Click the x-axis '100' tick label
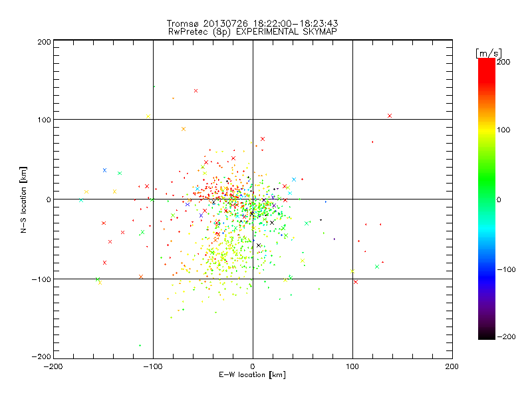This screenshot has height=399, width=532. click(x=352, y=366)
